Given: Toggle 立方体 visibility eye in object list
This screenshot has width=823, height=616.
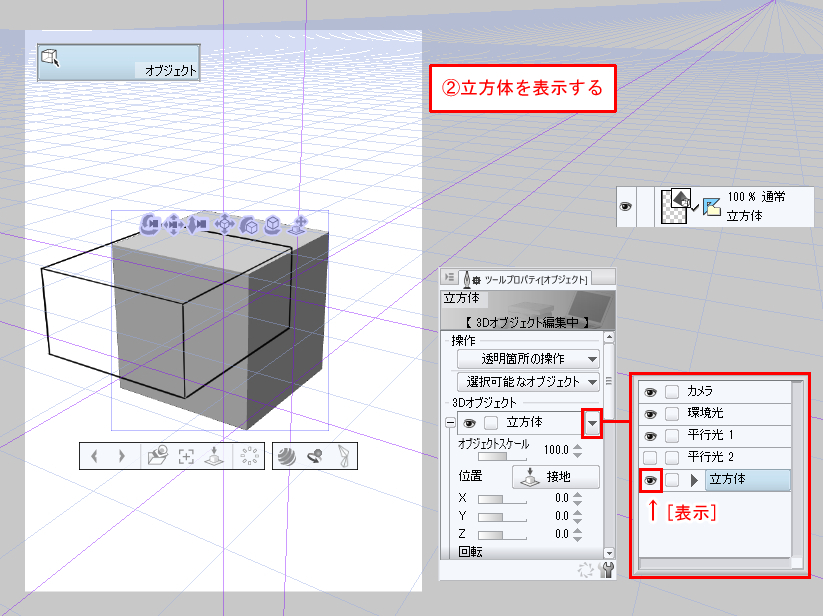Looking at the screenshot, I should [x=651, y=480].
